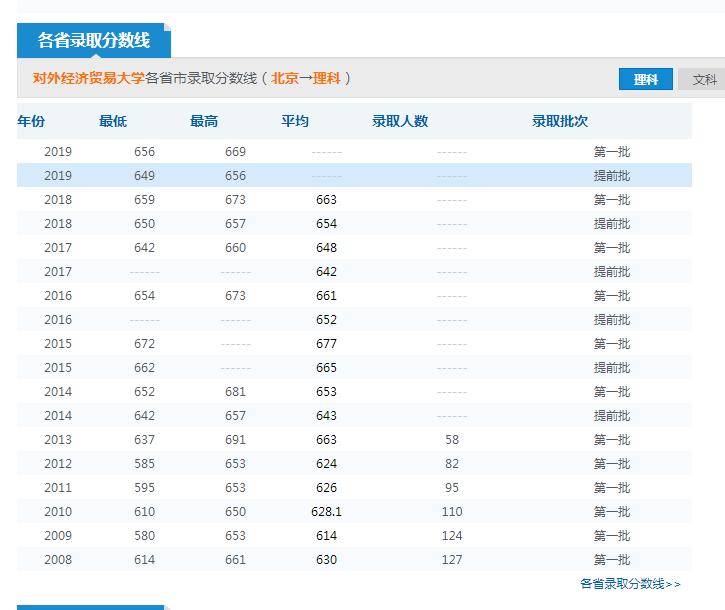
Task: Open the 各省录取分数线>> link at bottom
Action: click(x=630, y=584)
